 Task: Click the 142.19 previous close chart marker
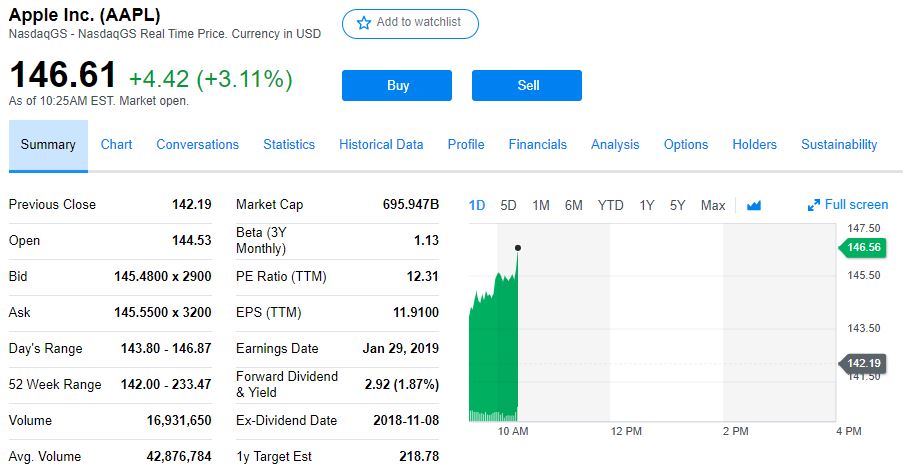pos(863,363)
